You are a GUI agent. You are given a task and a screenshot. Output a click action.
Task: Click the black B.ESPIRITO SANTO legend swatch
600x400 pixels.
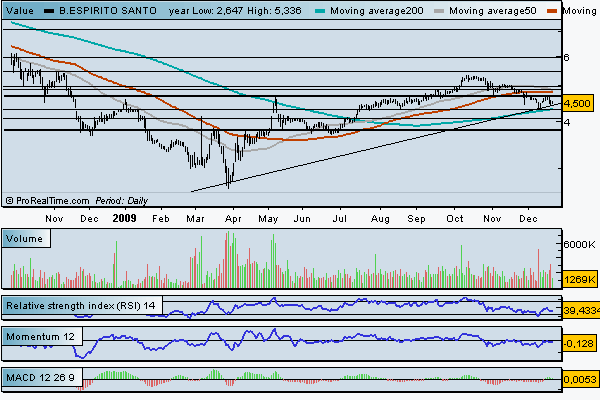coord(49,11)
